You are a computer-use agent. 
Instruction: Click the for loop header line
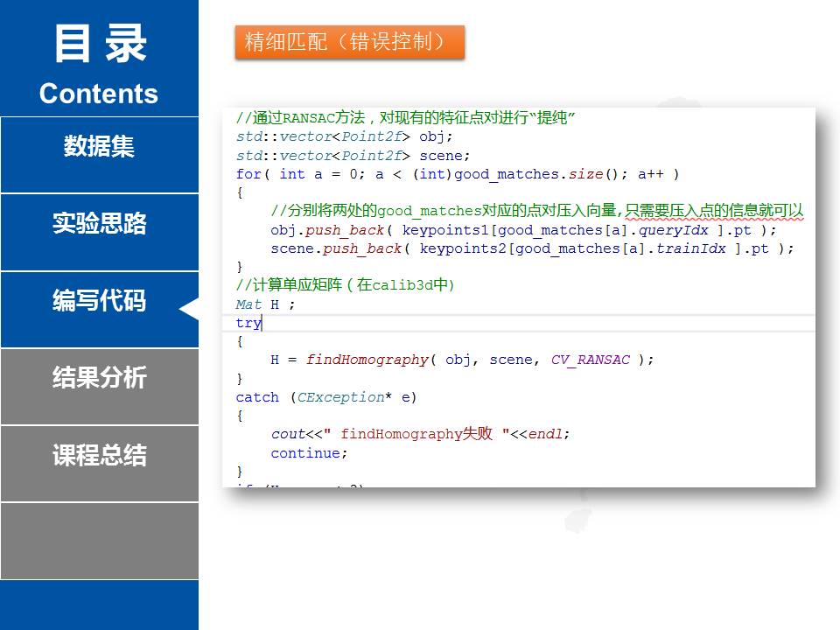point(458,174)
